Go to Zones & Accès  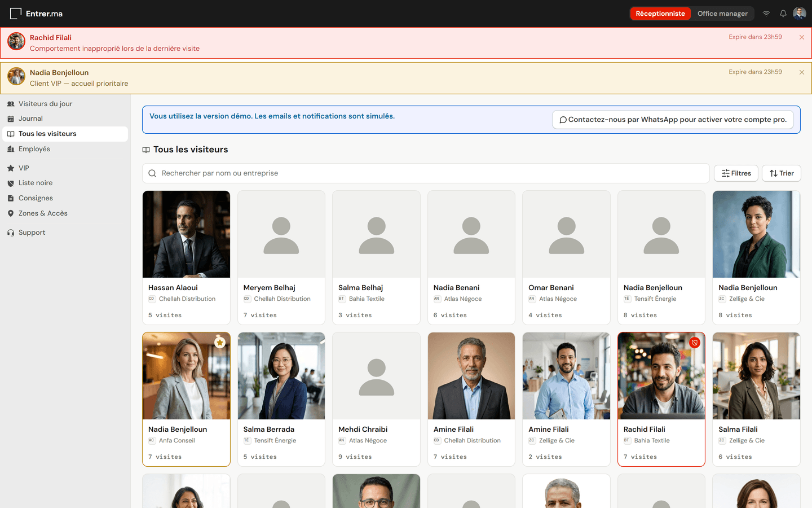point(65,213)
